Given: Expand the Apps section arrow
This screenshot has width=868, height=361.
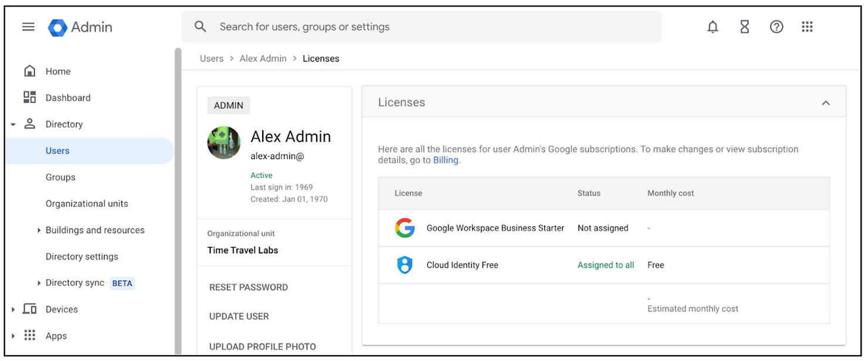Looking at the screenshot, I should pyautogui.click(x=13, y=336).
